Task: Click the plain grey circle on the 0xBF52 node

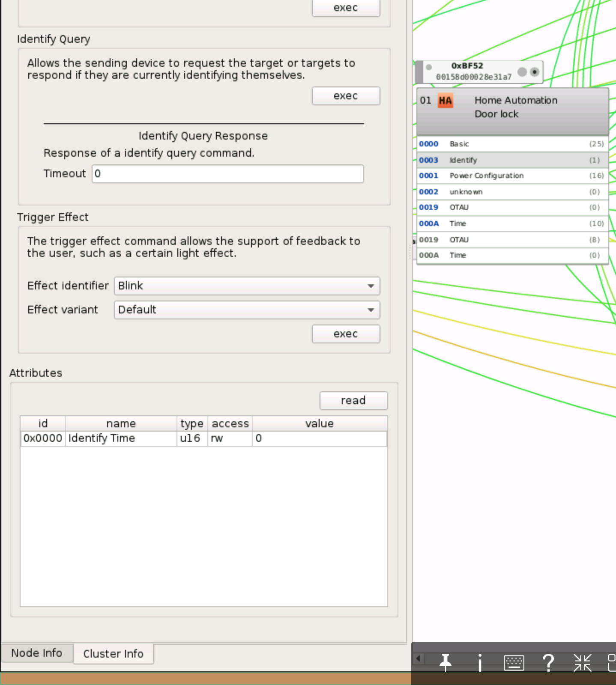Action: point(522,71)
